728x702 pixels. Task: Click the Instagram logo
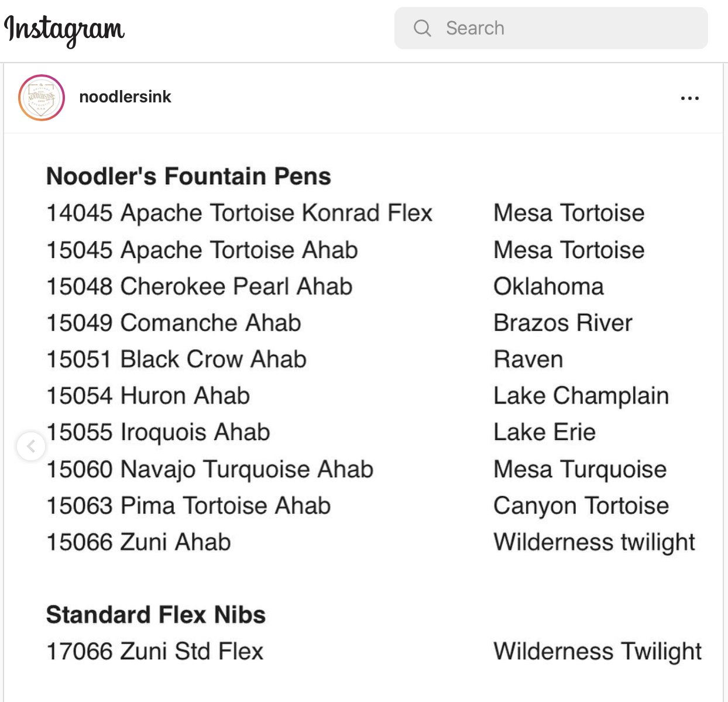coord(64,29)
